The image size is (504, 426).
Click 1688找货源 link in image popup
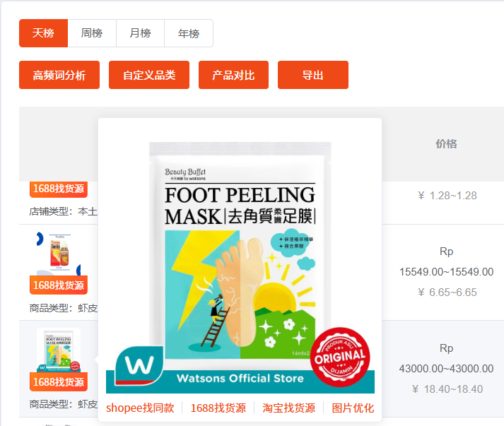coord(218,408)
